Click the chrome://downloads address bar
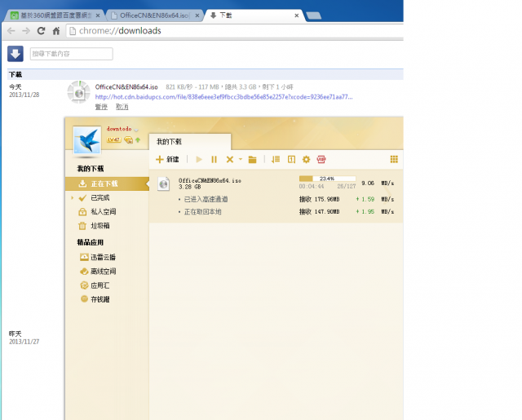This screenshot has height=420, width=522. click(235, 31)
